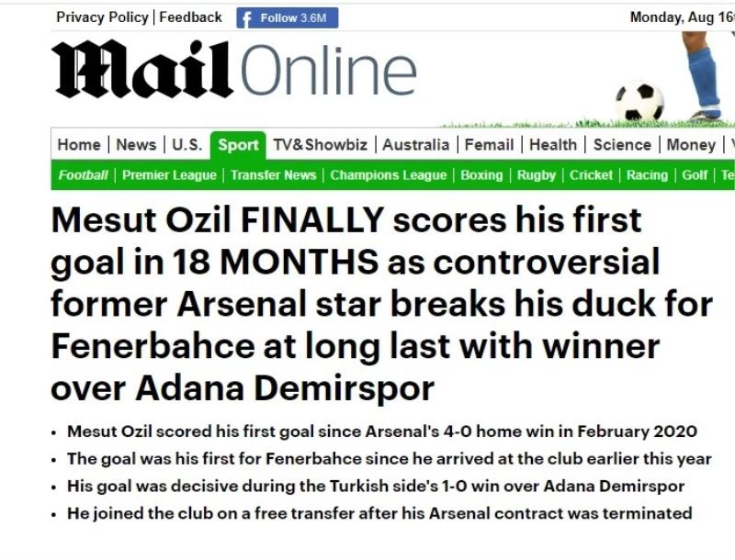Select the News section

(136, 144)
